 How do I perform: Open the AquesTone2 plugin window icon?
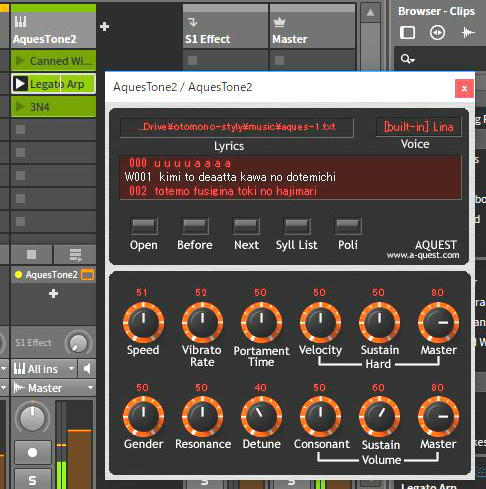tap(88, 275)
